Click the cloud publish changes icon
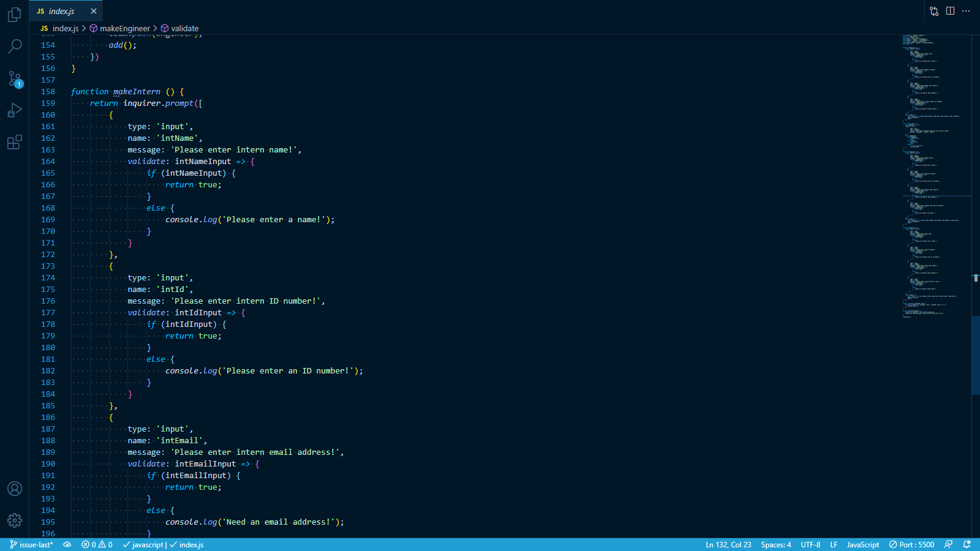980x551 pixels. pos(67,545)
